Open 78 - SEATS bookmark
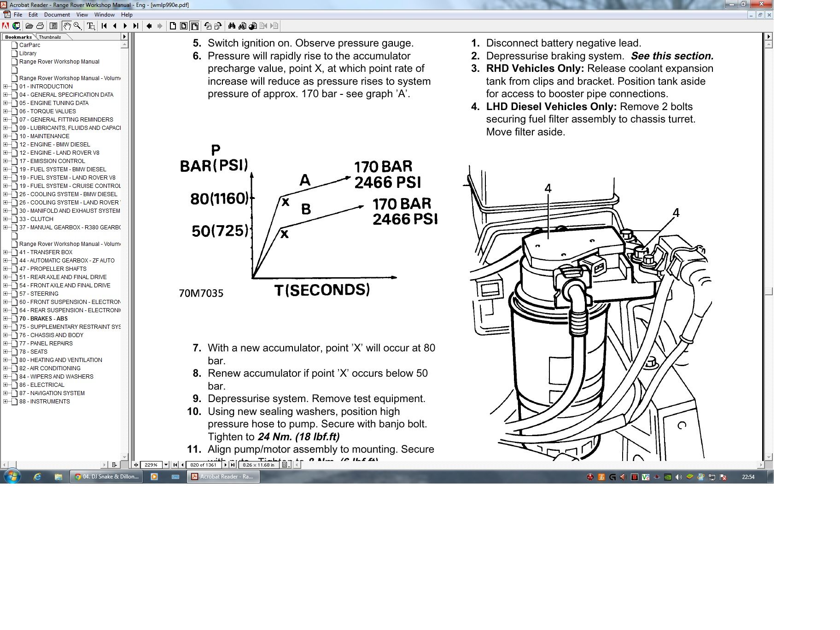840x630 pixels. (x=33, y=352)
